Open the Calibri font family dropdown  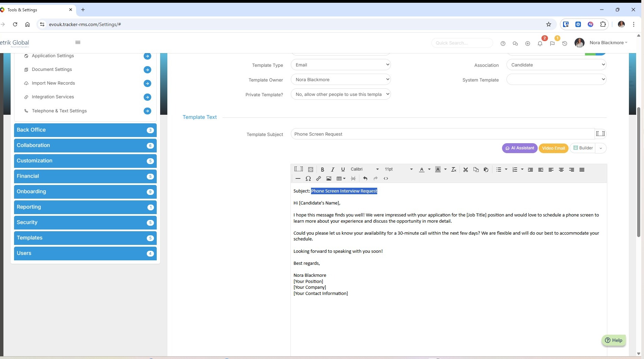click(x=365, y=169)
